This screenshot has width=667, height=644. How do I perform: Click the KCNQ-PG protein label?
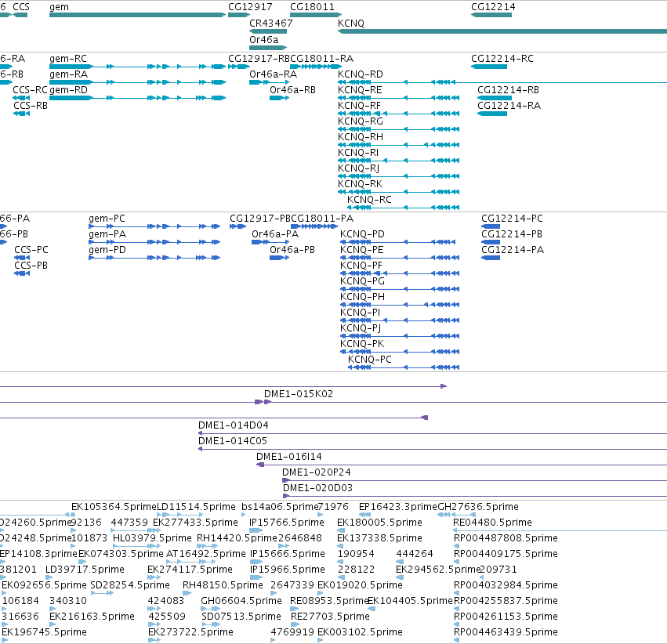[x=362, y=281]
